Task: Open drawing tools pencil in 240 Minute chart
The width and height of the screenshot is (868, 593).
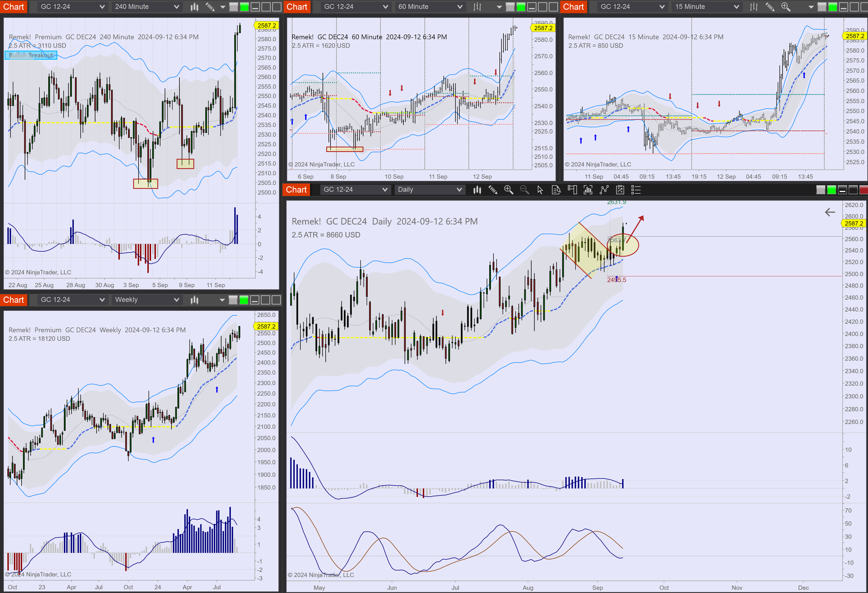Action: tap(210, 7)
